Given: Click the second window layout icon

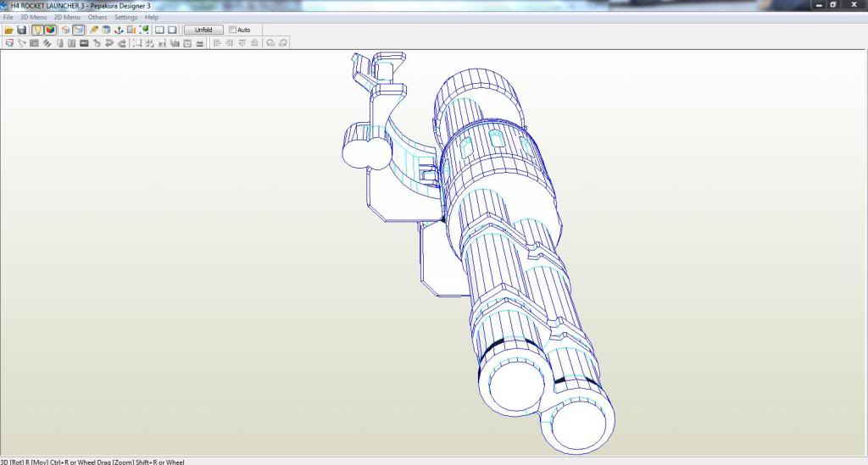Looking at the screenshot, I should point(172,30).
